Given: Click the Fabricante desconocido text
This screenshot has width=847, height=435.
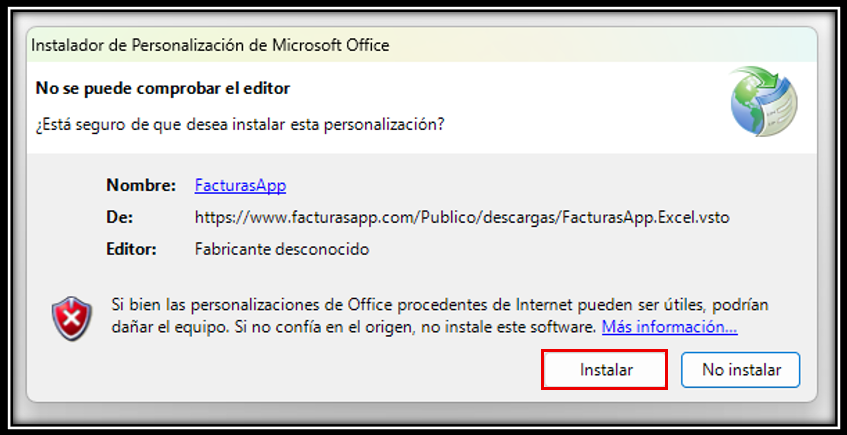Looking at the screenshot, I should point(281,249).
